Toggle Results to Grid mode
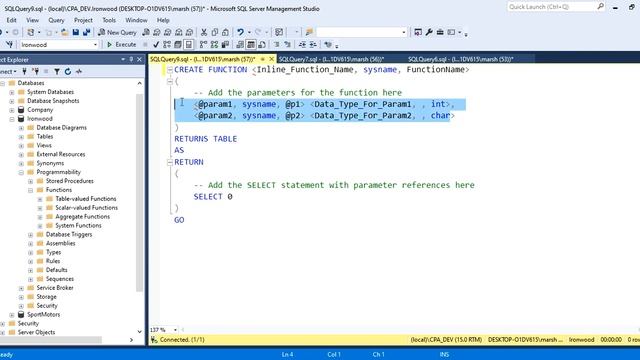The image size is (640, 360). [x=251, y=44]
